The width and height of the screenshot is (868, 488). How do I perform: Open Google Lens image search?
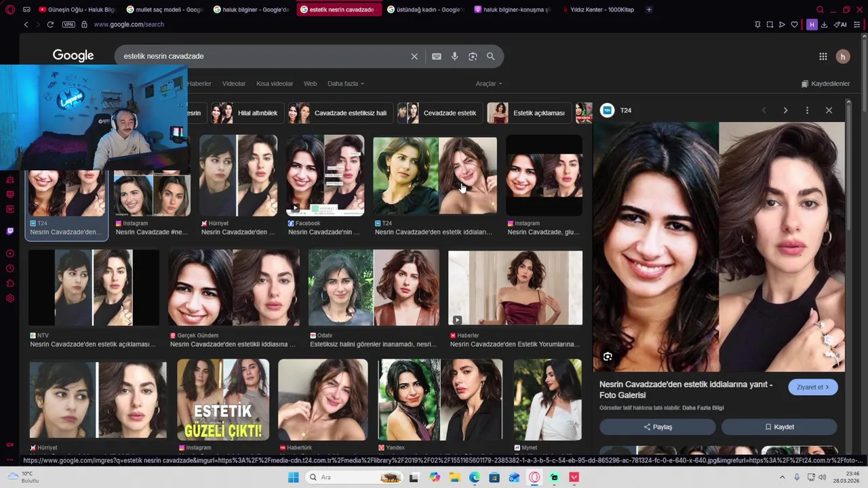click(x=473, y=56)
